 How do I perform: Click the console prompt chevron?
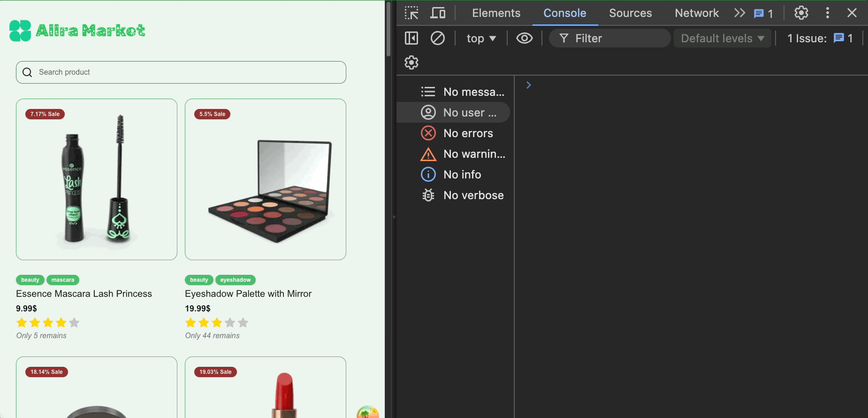[529, 85]
